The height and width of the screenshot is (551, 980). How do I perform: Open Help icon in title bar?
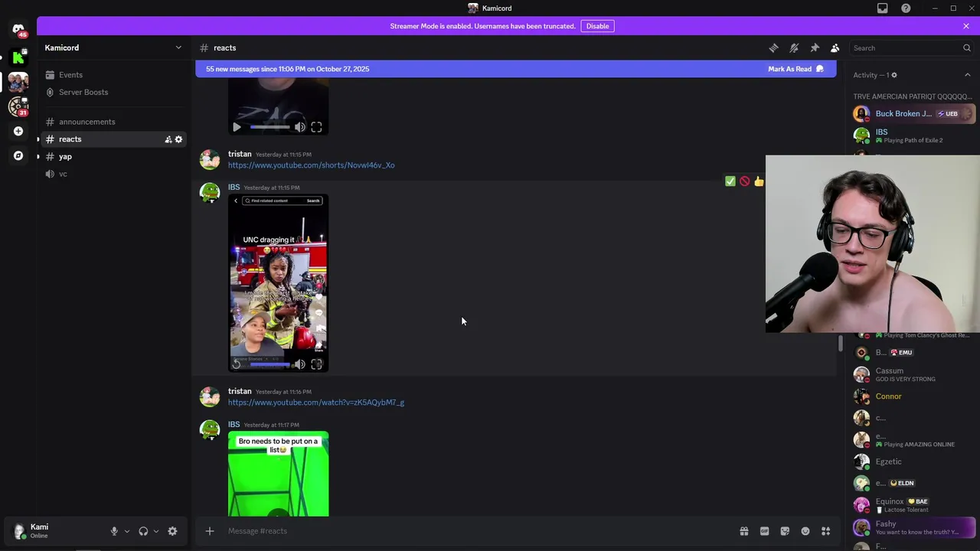(906, 8)
